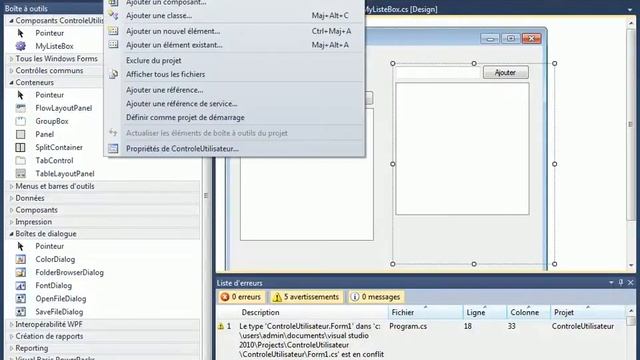This screenshot has width=640, height=360.
Task: Expand the Interopérabilité WPF group
Action: 11,324
